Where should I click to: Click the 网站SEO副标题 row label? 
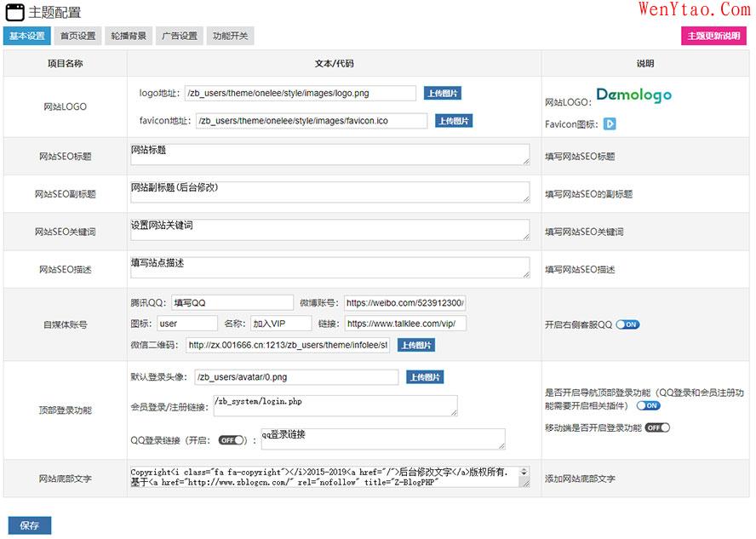click(65, 194)
